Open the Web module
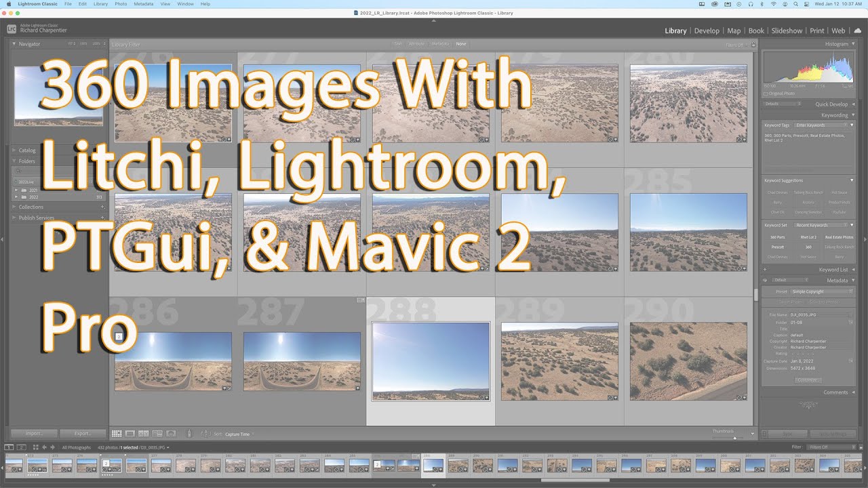Viewport: 868px width, 488px height. click(838, 30)
